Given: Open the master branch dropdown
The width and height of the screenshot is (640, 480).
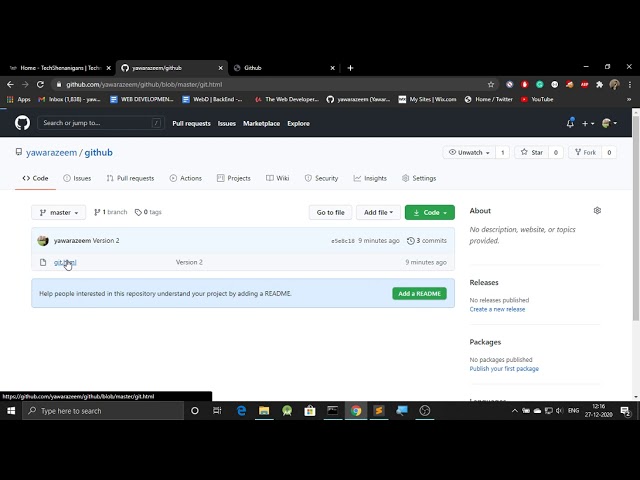Looking at the screenshot, I should click(59, 212).
